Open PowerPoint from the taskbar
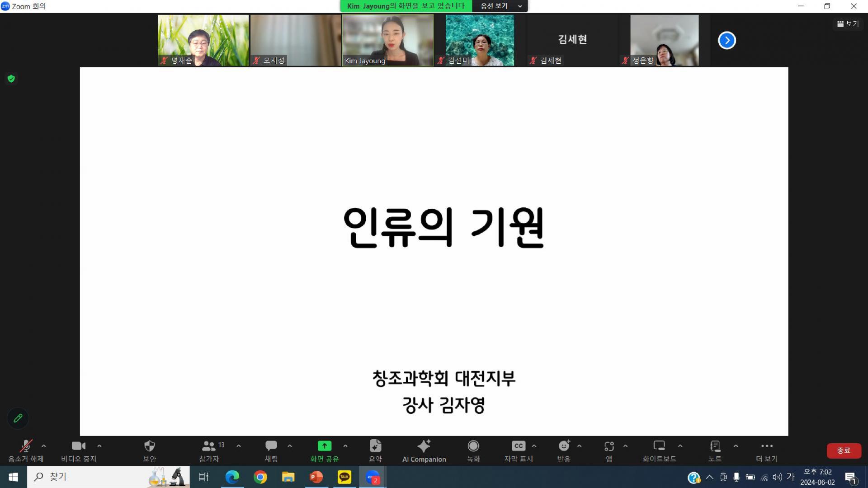Image resolution: width=868 pixels, height=488 pixels. click(316, 477)
